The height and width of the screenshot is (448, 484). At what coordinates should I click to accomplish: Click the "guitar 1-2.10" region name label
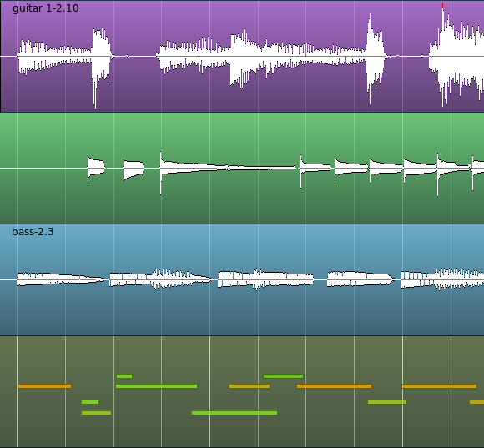46,8
